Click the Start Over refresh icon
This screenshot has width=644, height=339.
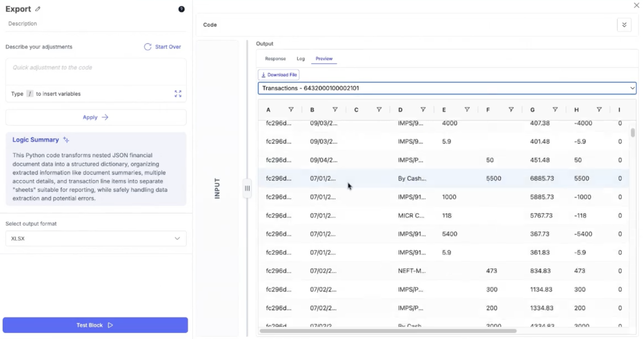tap(148, 47)
